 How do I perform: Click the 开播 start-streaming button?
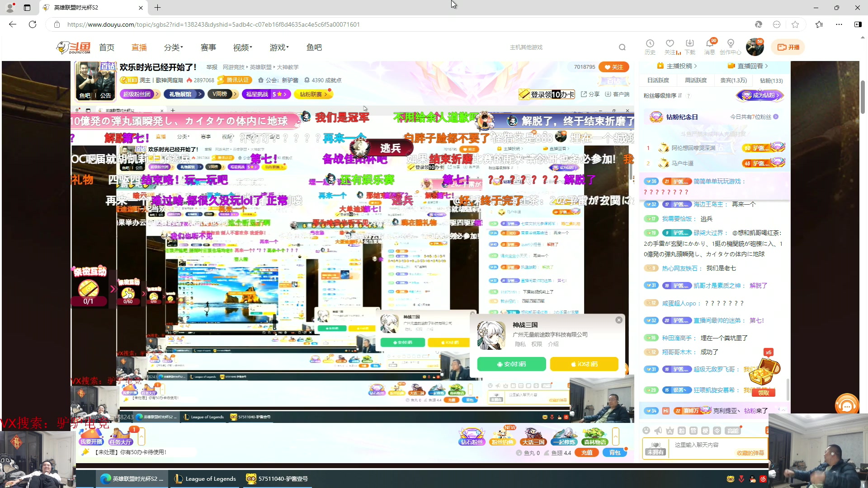788,47
